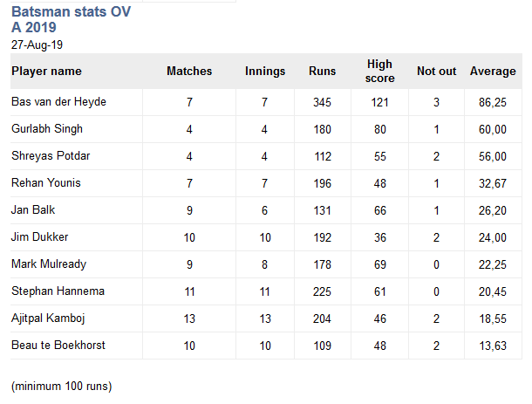Select the 121 high score cell
Image resolution: width=532 pixels, height=404 pixels.
(x=379, y=102)
